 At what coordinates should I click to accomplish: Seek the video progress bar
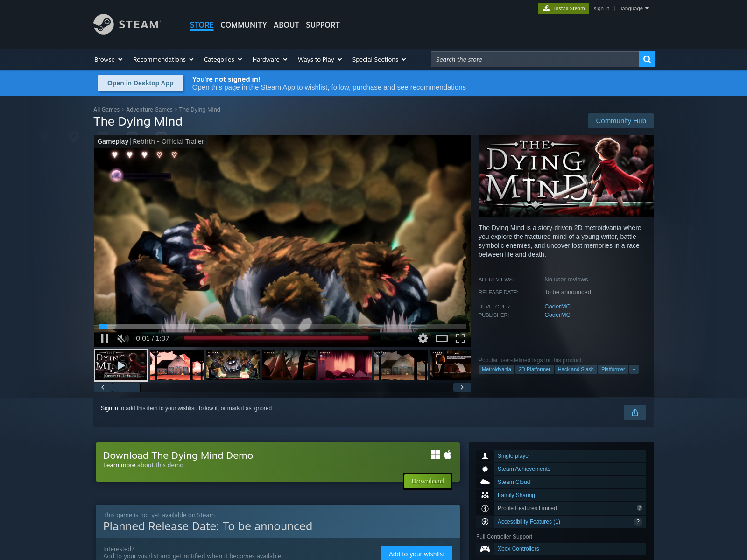pyautogui.click(x=282, y=326)
